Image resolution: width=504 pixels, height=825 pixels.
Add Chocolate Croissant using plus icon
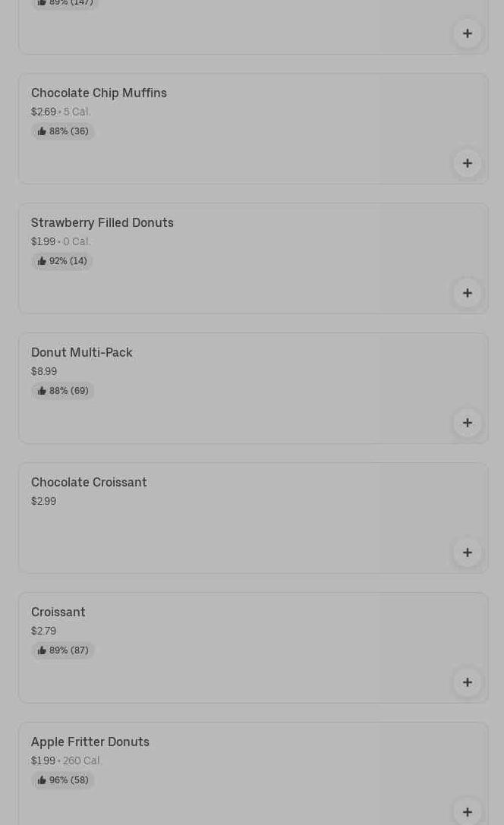(467, 553)
